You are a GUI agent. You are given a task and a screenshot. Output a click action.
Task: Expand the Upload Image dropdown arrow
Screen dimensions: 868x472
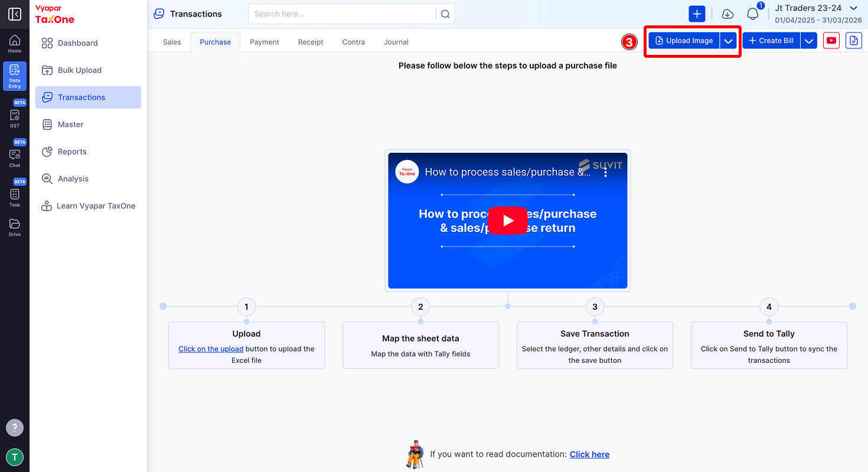728,41
